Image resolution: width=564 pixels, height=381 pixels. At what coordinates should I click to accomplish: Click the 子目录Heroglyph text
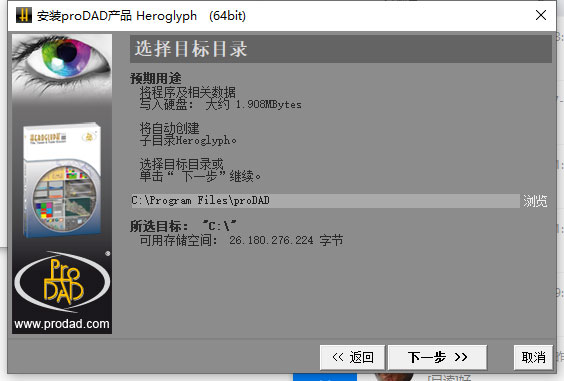[x=188, y=140]
